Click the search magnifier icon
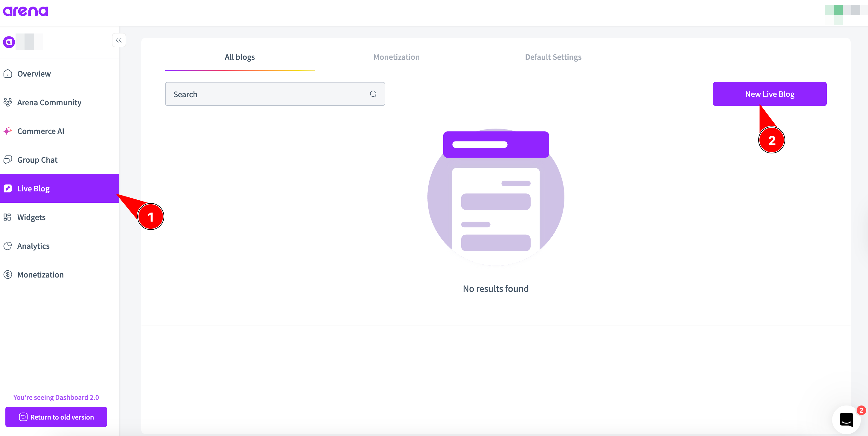 pyautogui.click(x=373, y=94)
